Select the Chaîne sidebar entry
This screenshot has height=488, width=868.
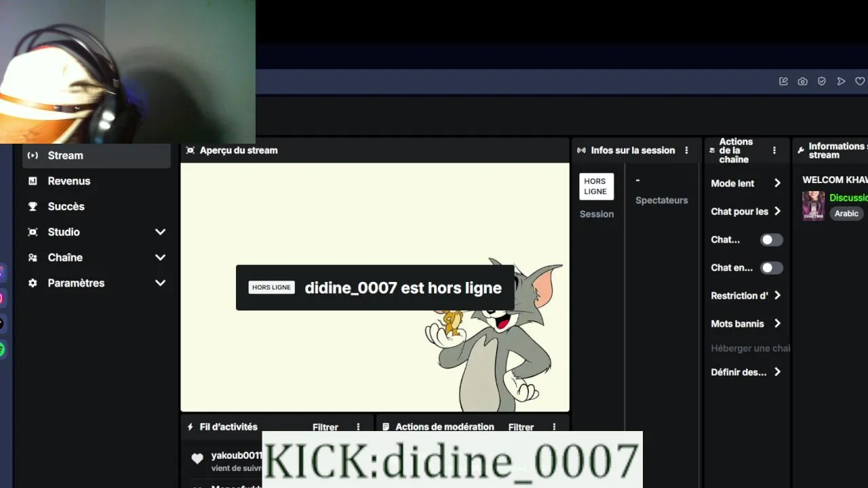click(x=96, y=258)
